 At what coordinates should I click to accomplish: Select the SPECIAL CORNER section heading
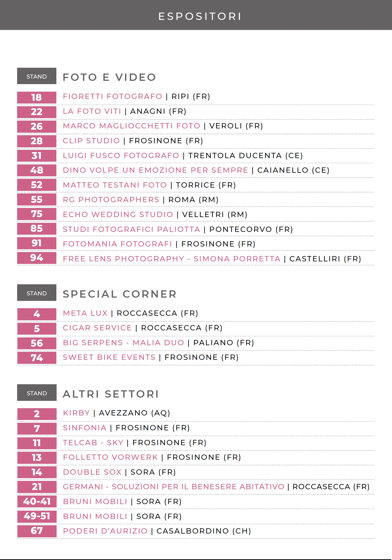[x=120, y=294]
